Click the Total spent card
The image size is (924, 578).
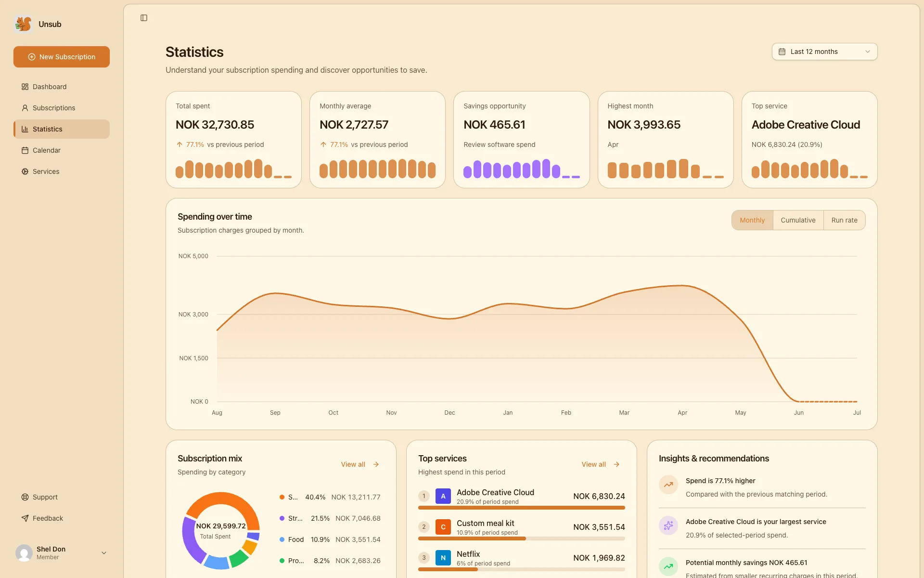pos(233,140)
